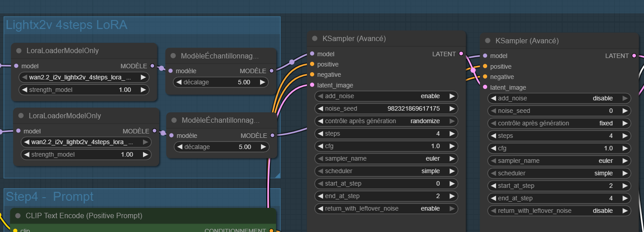Screen dimensions: 644x232
Task: Click the right KSampler (Avancé) node title
Action: click(527, 41)
